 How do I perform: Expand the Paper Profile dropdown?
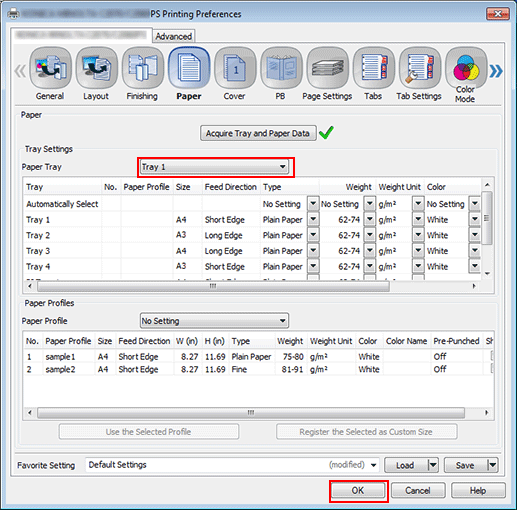click(x=214, y=321)
